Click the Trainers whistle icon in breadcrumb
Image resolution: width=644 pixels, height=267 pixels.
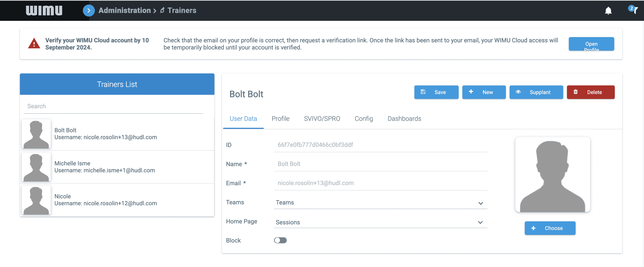coord(162,10)
